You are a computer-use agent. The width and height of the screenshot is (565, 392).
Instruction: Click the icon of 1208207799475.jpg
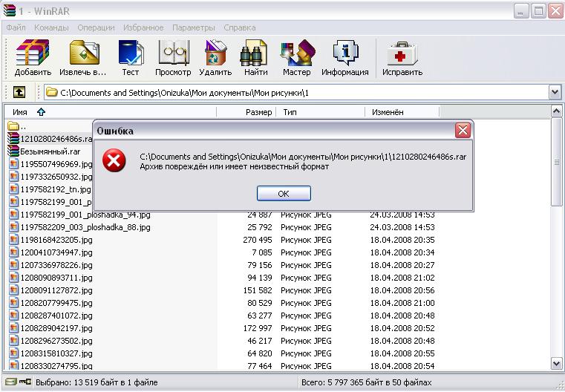pyautogui.click(x=13, y=303)
